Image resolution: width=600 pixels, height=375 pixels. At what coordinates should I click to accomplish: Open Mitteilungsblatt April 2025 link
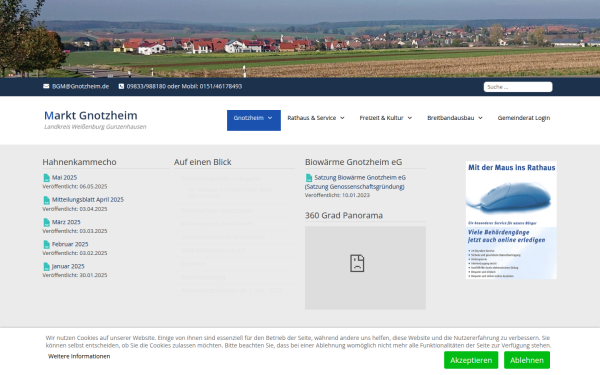[88, 200]
